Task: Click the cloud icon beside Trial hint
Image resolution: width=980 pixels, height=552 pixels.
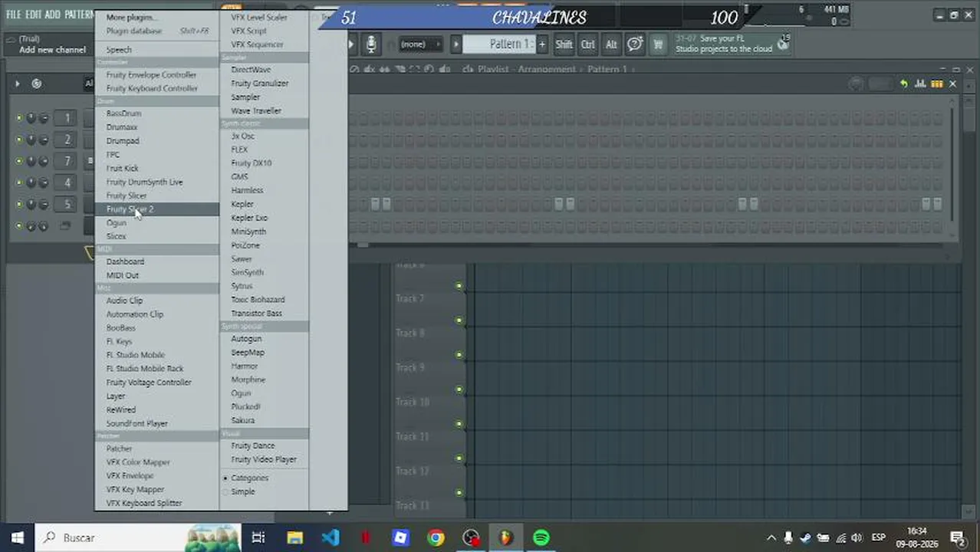Action: coord(10,39)
